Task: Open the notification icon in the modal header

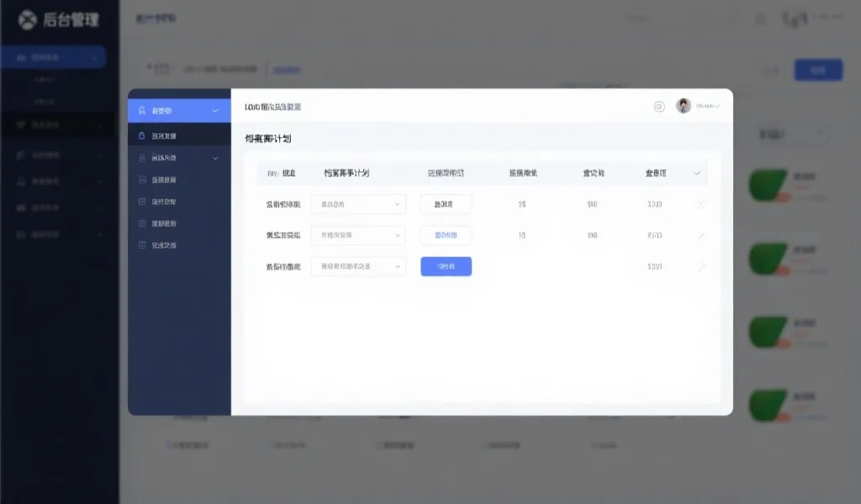Action: tap(658, 106)
